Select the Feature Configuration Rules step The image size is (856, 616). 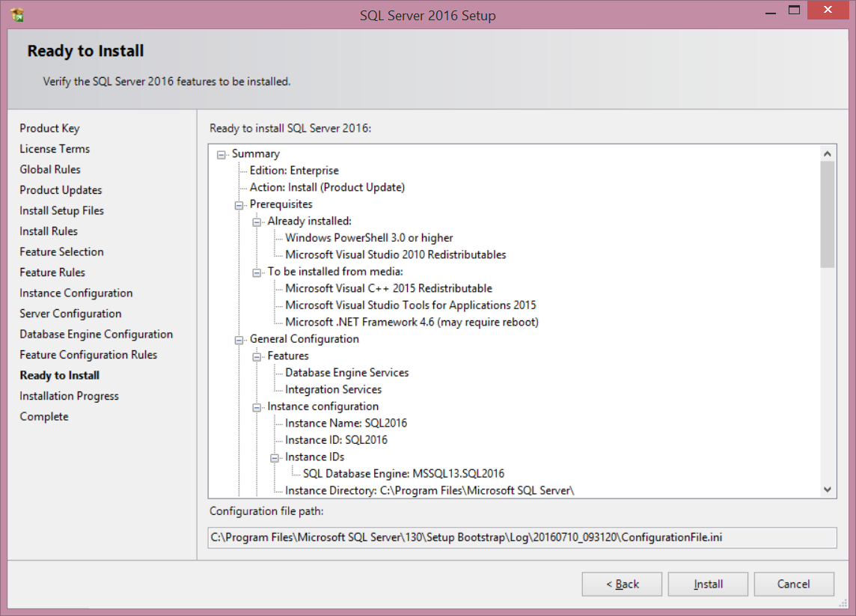coord(88,355)
